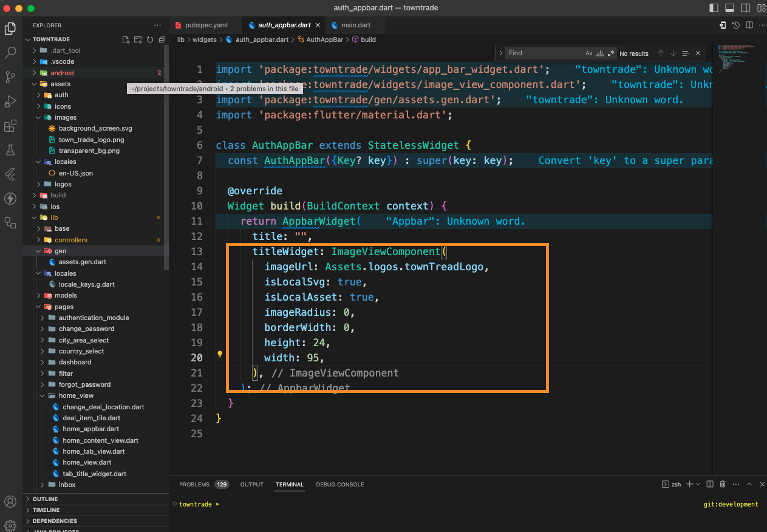Launch new terminal with plus icon
The height and width of the screenshot is (532, 767).
pyautogui.click(x=689, y=484)
